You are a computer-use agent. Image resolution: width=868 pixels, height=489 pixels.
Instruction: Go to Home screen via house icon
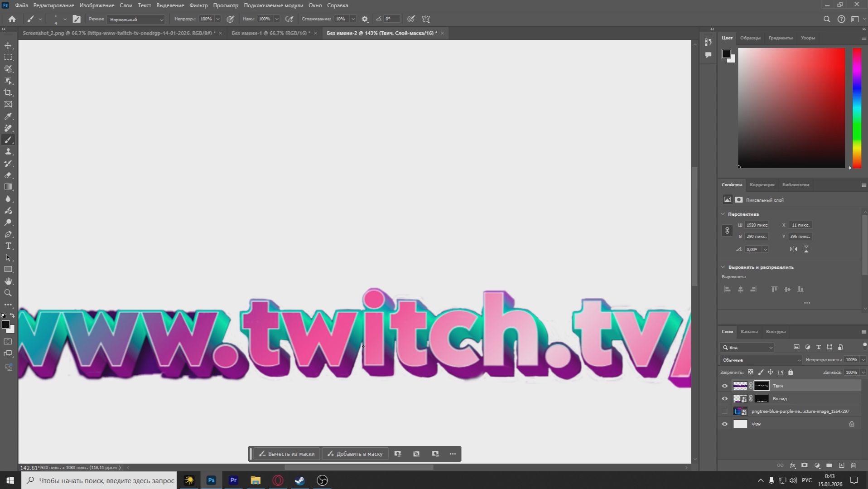(x=12, y=19)
